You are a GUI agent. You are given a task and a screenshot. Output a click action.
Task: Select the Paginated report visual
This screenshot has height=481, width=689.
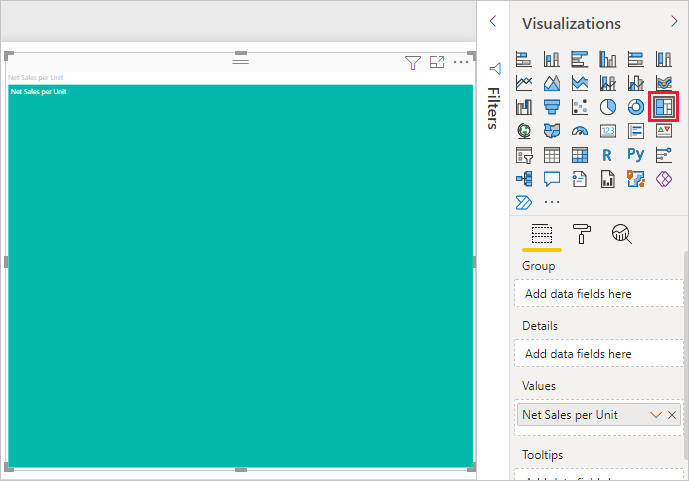[608, 179]
